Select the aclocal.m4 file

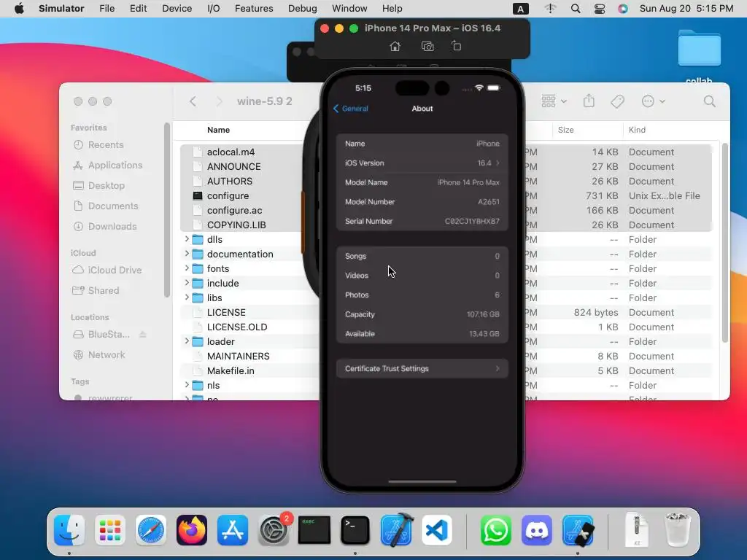231,152
